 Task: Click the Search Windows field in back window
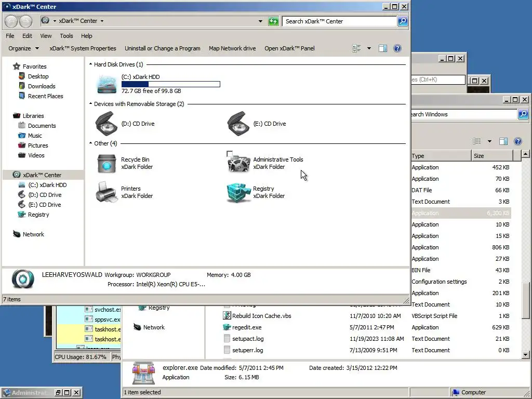[464, 114]
